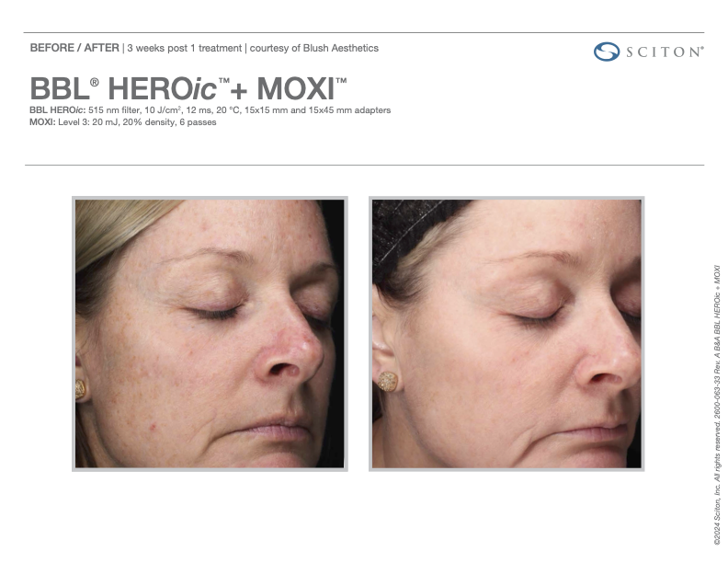Click the SCITON wordmark text
The width and height of the screenshot is (728, 563).
(x=665, y=52)
